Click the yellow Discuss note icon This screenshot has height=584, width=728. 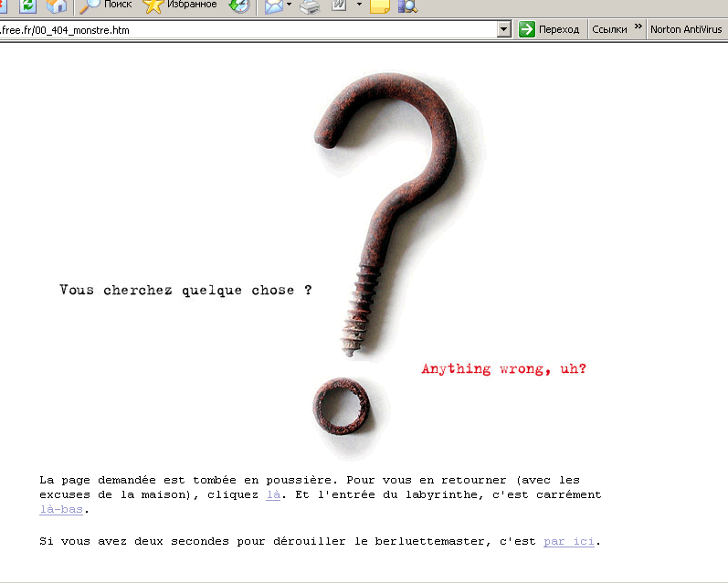(x=379, y=6)
